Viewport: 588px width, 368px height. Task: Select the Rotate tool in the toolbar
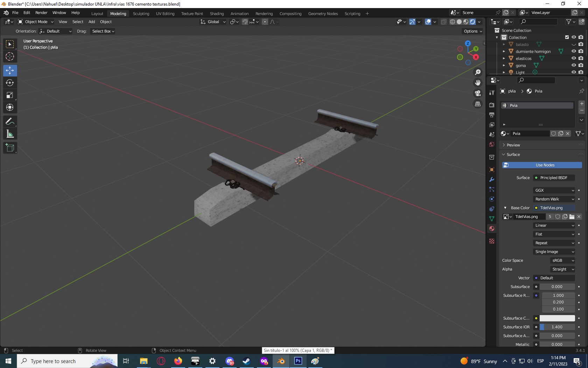click(x=10, y=83)
